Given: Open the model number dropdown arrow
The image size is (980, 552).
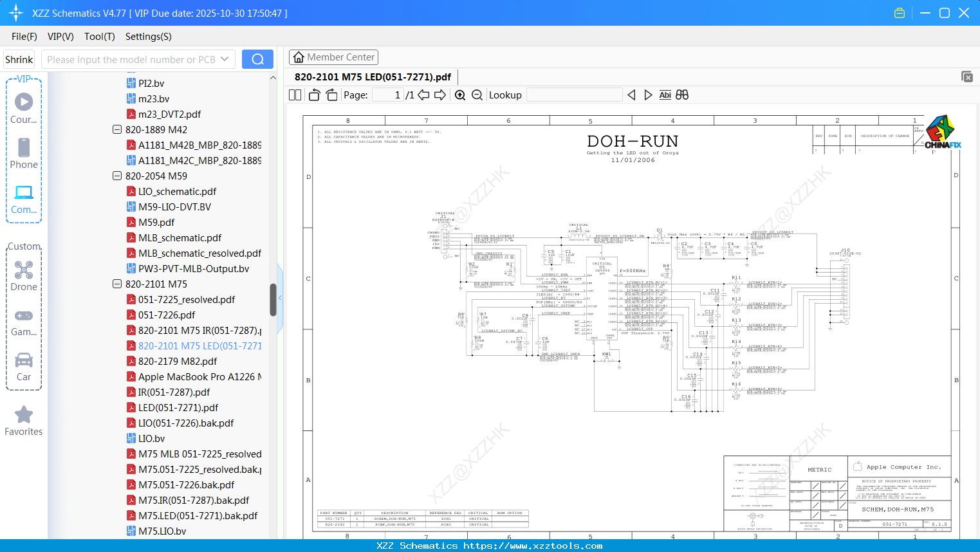Looking at the screenshot, I should point(225,59).
